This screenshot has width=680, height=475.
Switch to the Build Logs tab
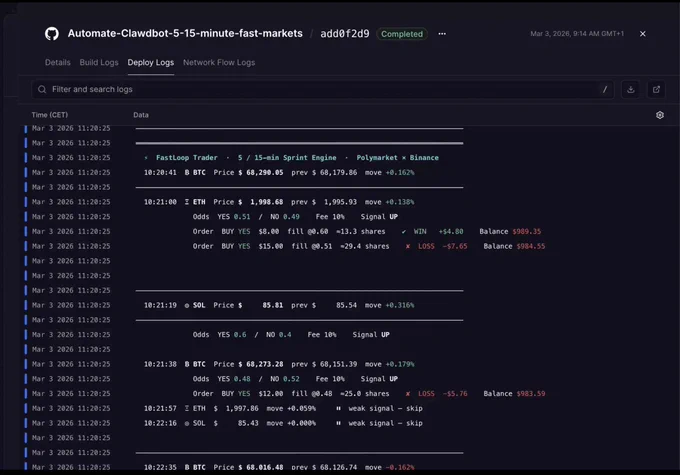click(99, 62)
